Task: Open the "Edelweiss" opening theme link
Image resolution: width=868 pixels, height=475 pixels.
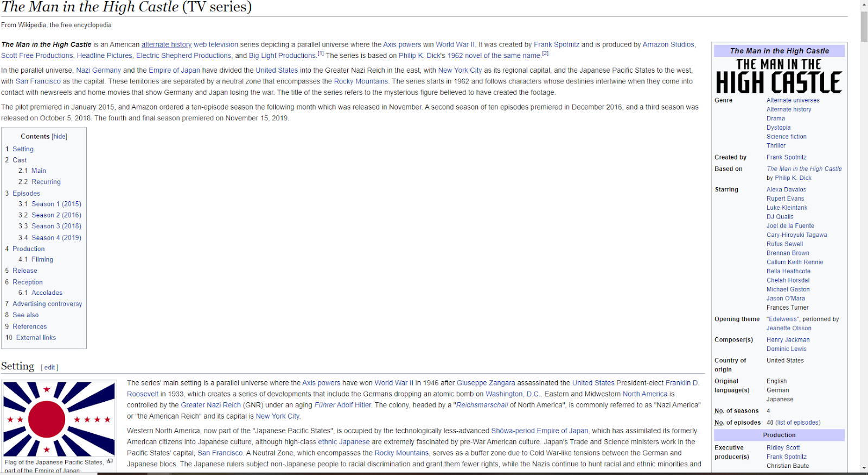Action: pos(783,319)
